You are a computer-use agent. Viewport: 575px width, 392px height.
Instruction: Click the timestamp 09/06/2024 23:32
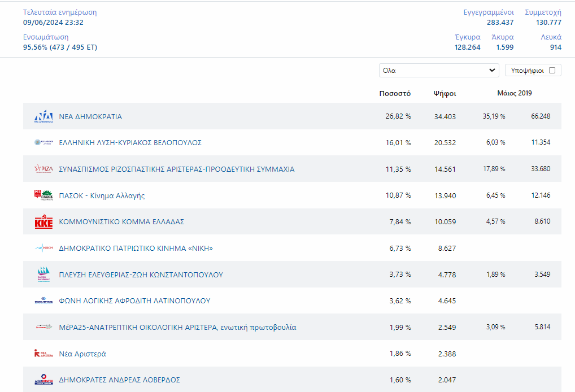53,23
